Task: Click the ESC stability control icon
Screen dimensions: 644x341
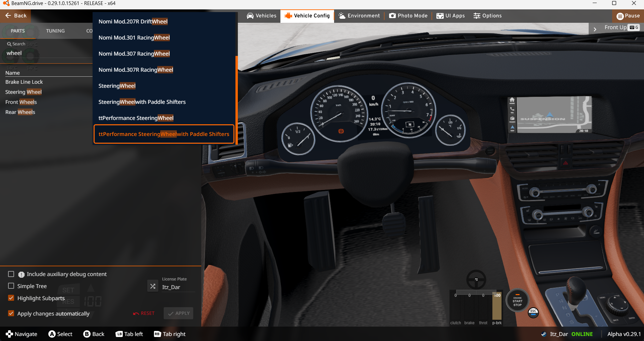Action: coord(533,313)
